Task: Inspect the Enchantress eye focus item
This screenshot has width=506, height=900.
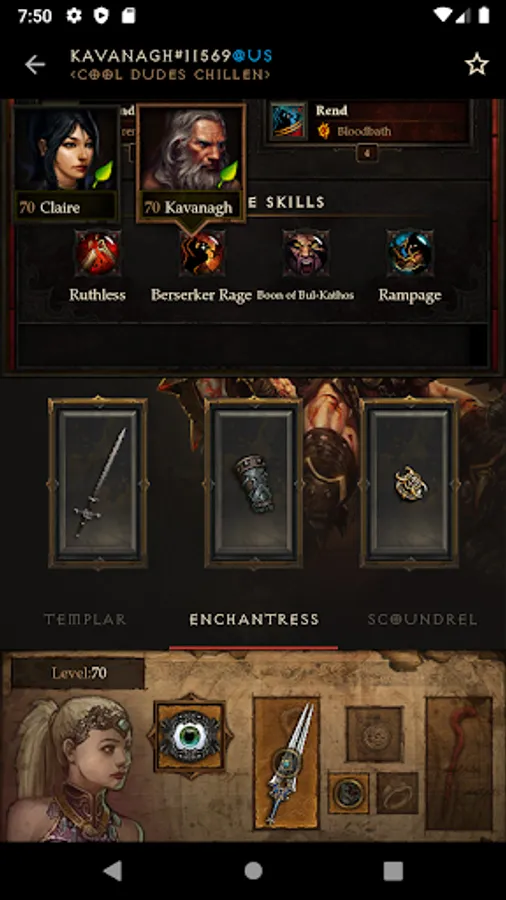Action: (189, 736)
